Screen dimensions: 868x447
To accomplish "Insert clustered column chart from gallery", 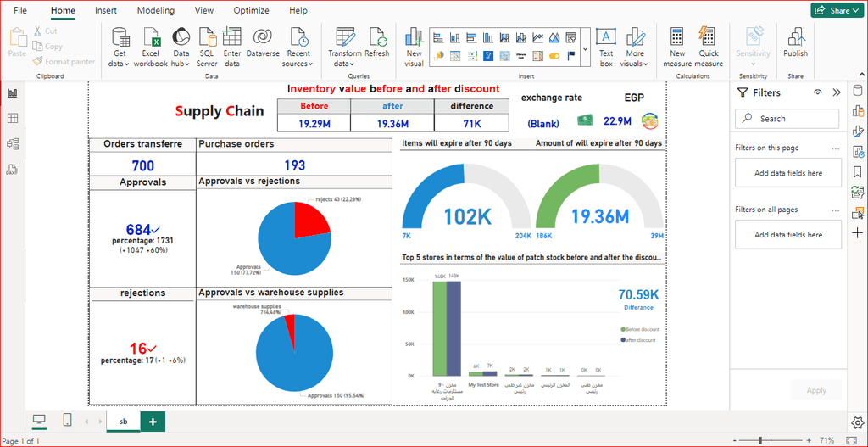I will click(488, 37).
